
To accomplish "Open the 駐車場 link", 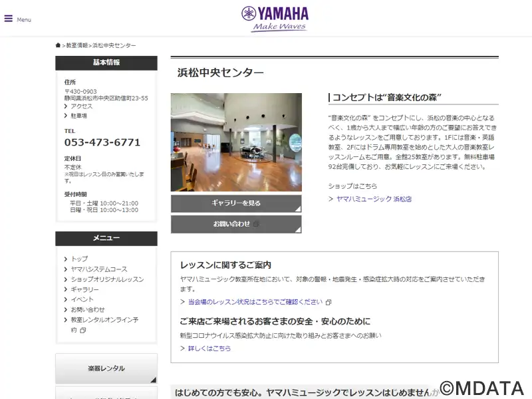I will [x=78, y=116].
